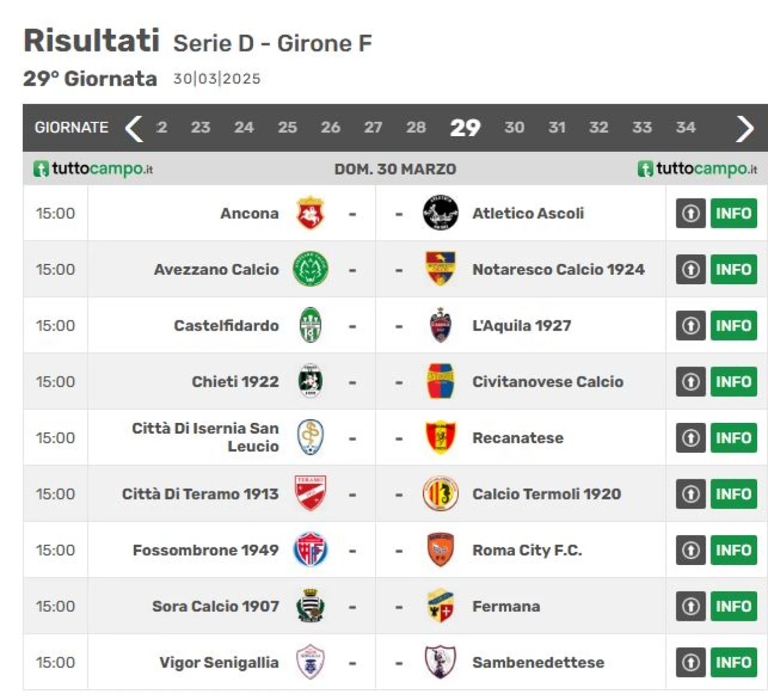Screen dimensions: 768x700
Task: Open INFO for Castelfidardo vs L'Aquila 1927
Action: click(x=733, y=325)
